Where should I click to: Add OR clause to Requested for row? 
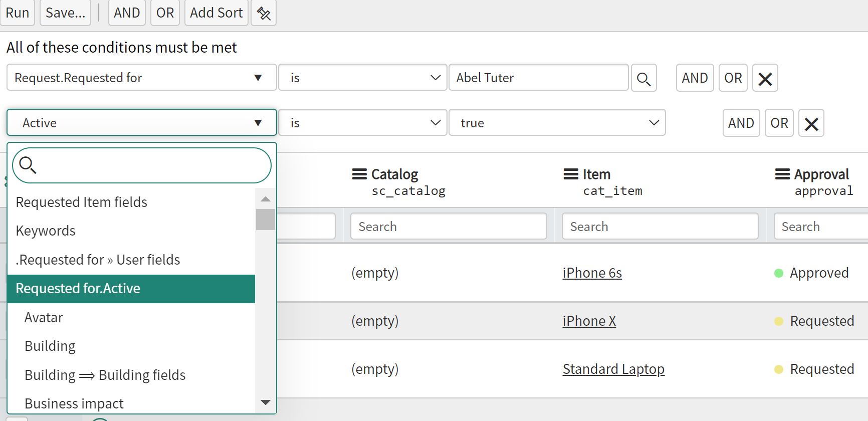tap(733, 78)
